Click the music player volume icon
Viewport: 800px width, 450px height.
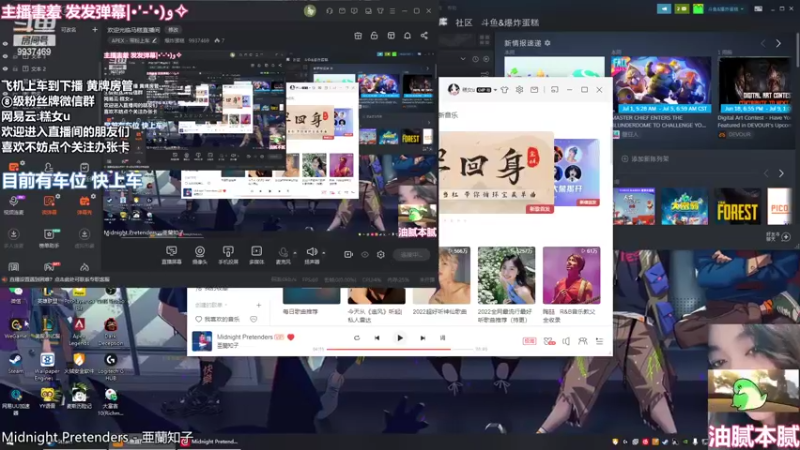566,341
